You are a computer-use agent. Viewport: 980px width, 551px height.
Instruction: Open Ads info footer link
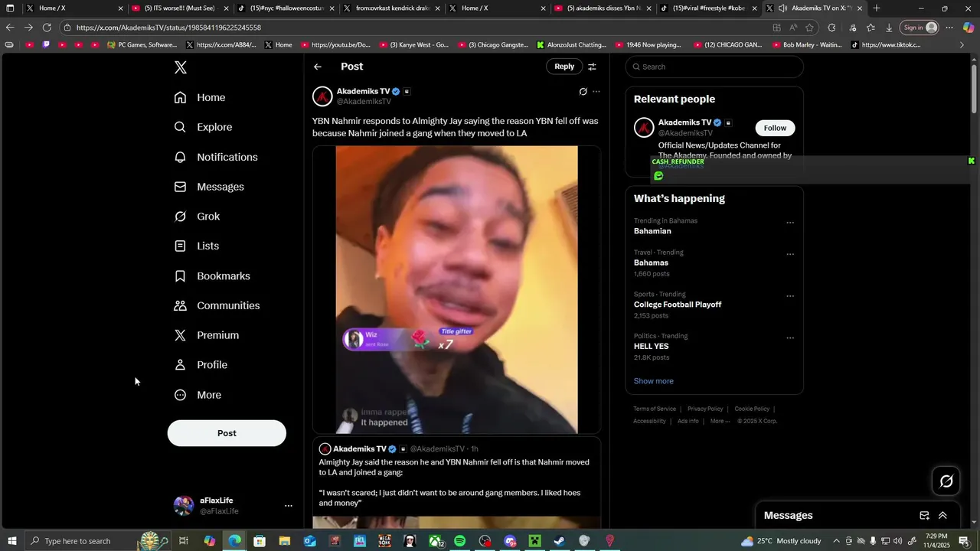[688, 421]
